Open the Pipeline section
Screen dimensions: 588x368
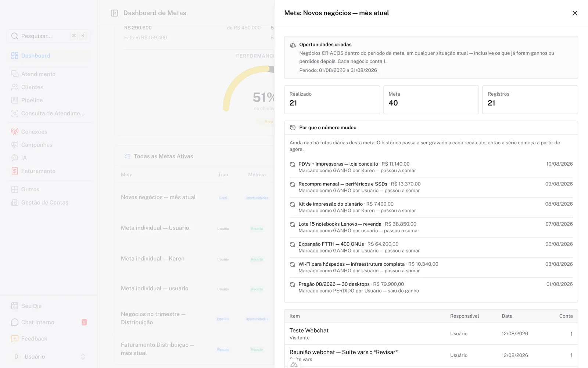[49, 100]
